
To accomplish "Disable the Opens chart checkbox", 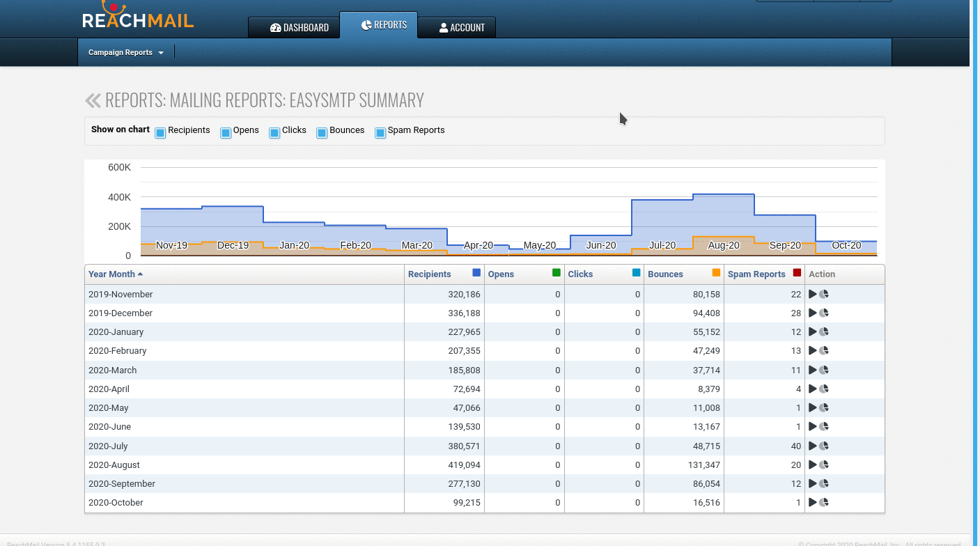I will tap(226, 133).
